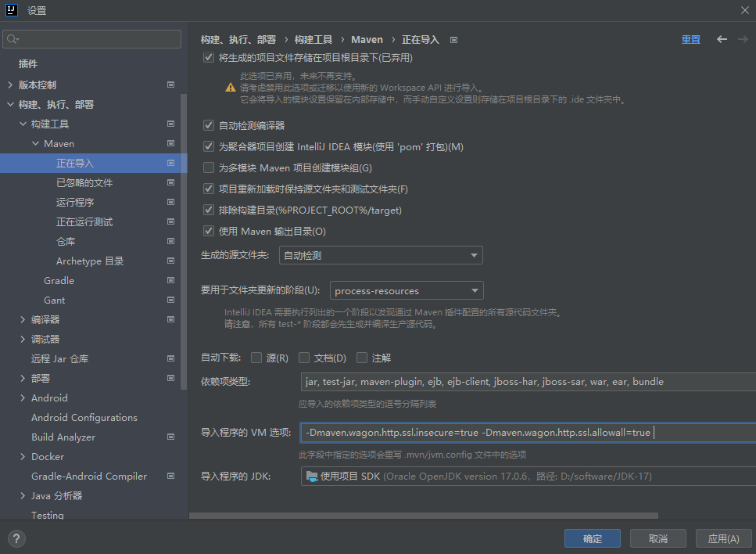Select 插件 in the settings tree

28,63
